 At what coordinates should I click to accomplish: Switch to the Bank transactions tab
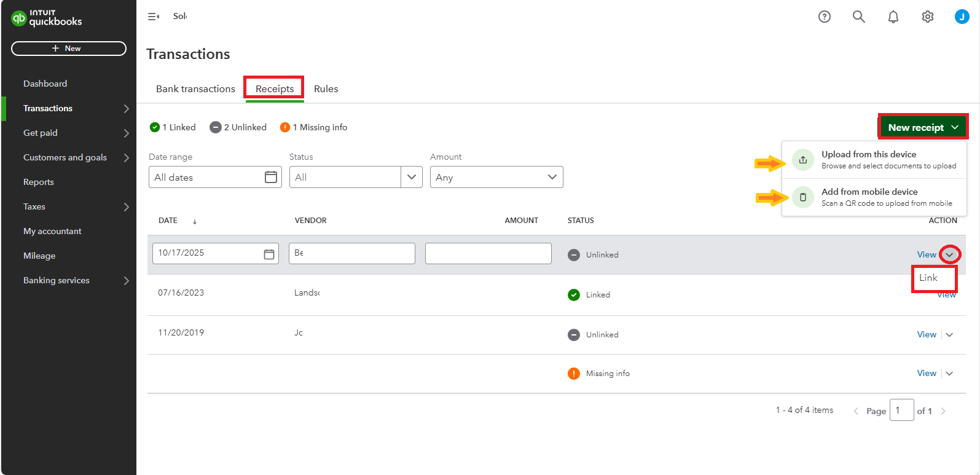coord(195,89)
